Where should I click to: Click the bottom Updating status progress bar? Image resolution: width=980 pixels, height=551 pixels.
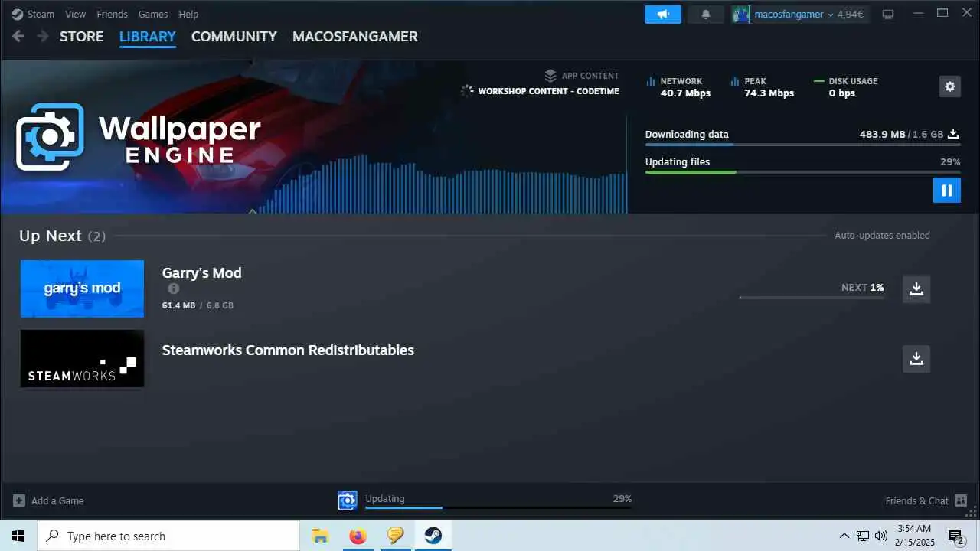[498, 507]
